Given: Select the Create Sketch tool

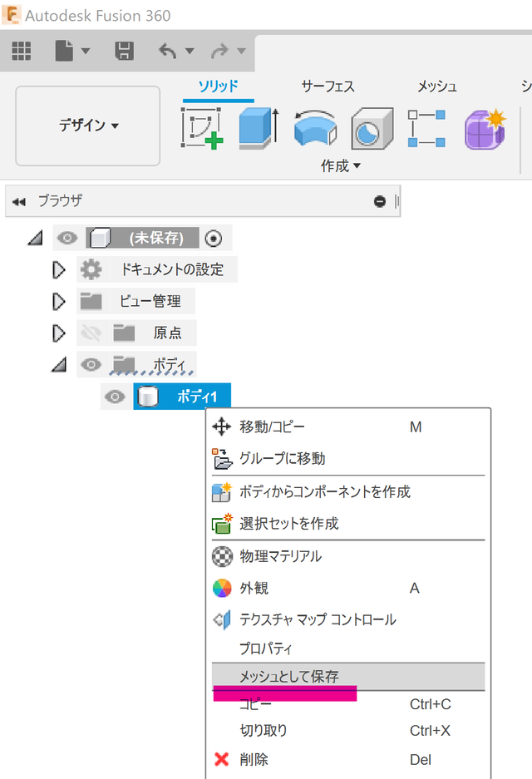Looking at the screenshot, I should pyautogui.click(x=202, y=128).
